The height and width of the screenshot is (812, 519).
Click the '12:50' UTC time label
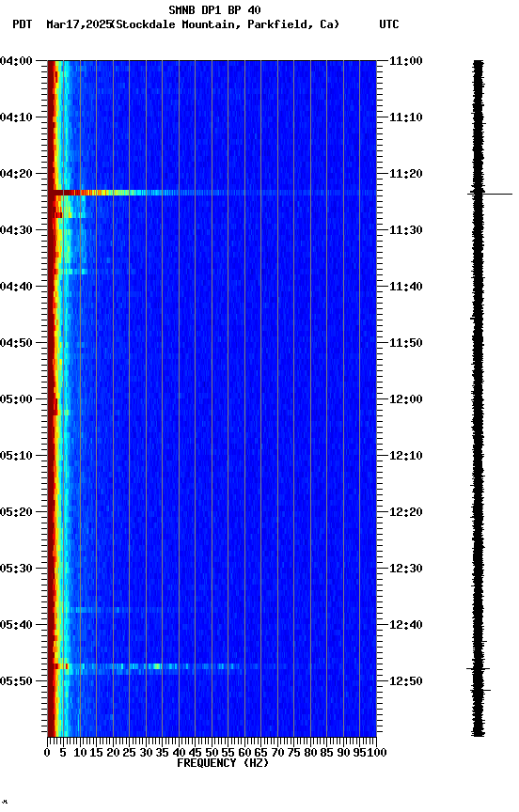(x=406, y=681)
